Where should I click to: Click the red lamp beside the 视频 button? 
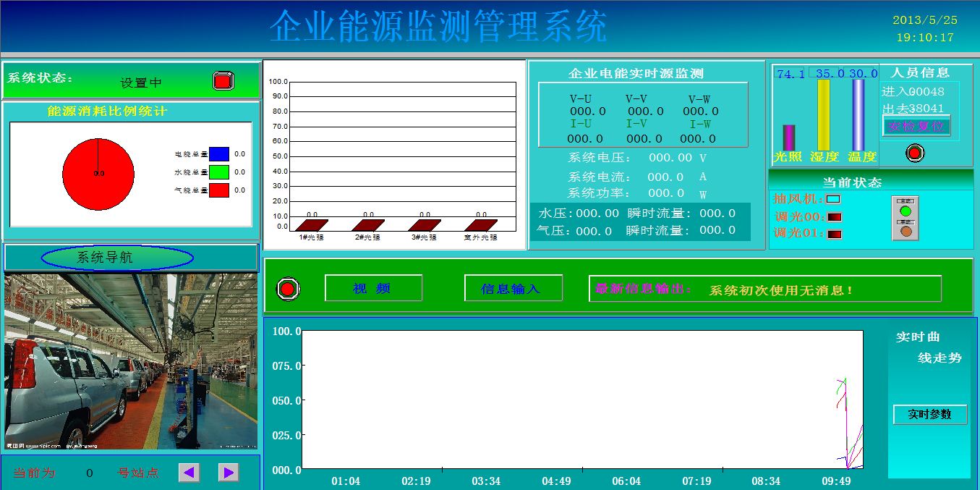click(288, 289)
